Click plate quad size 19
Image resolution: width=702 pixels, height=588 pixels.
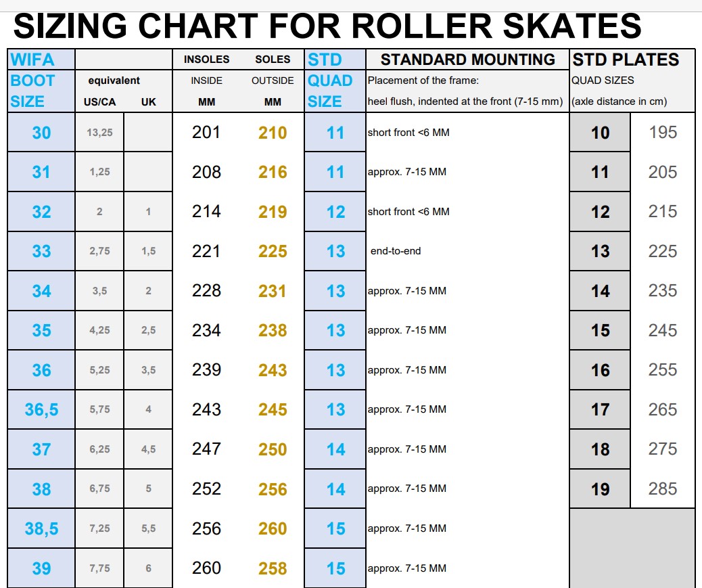pos(600,489)
